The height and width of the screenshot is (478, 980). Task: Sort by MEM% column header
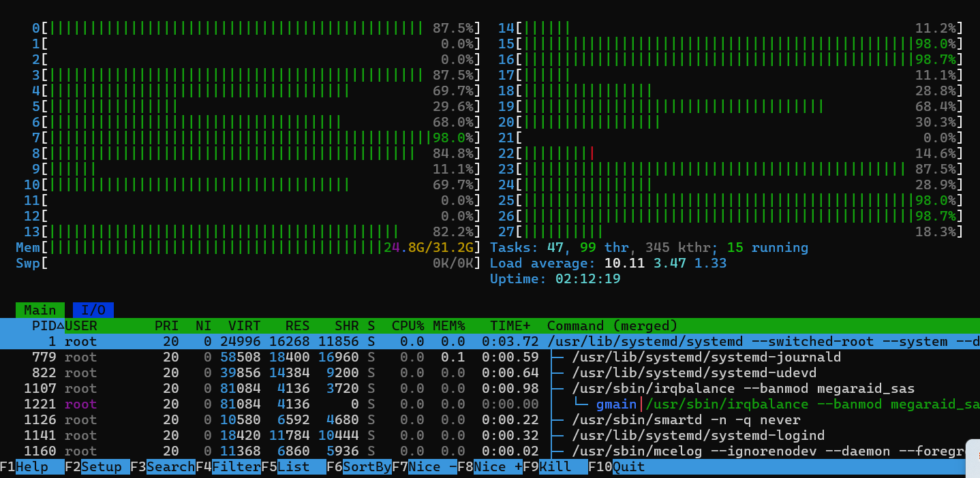448,326
